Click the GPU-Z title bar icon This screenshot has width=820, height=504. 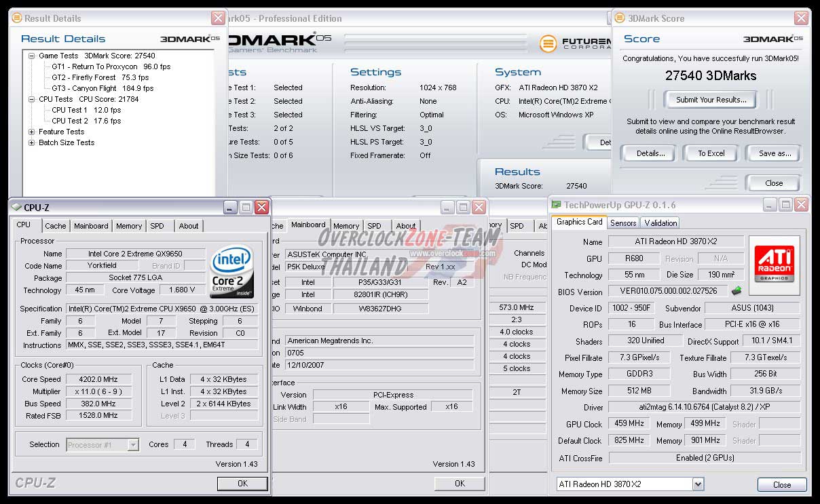[556, 205]
